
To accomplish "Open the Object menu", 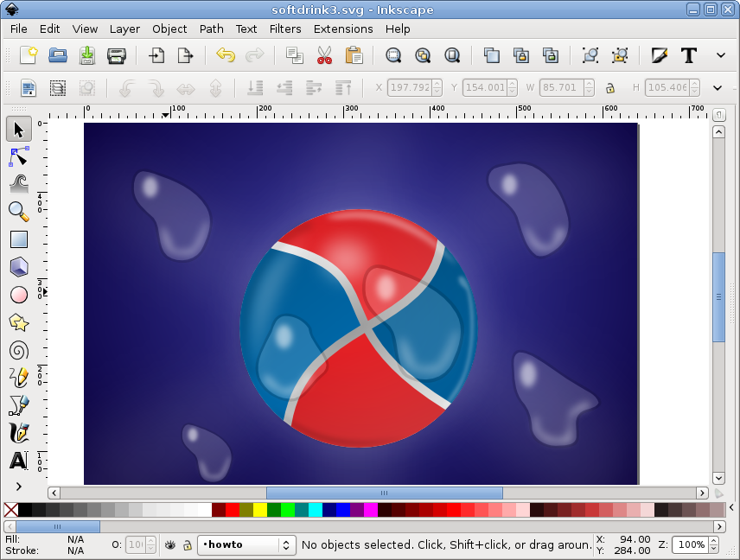I will pyautogui.click(x=169, y=29).
